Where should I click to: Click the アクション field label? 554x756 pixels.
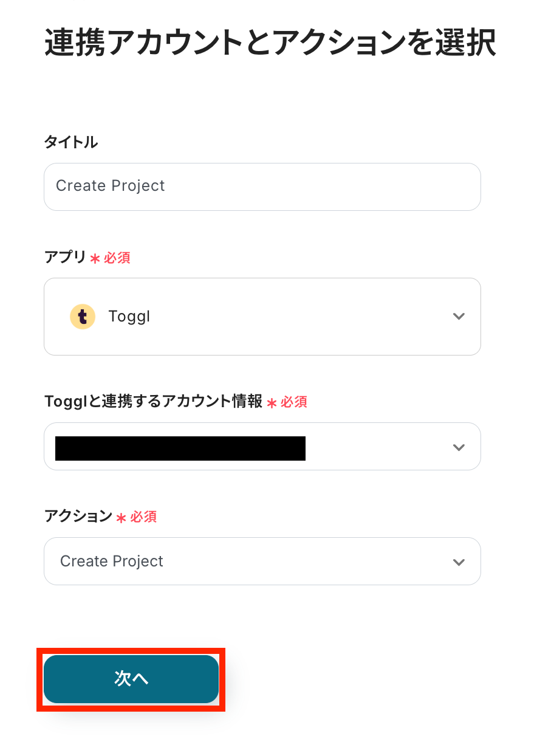pyautogui.click(x=78, y=516)
